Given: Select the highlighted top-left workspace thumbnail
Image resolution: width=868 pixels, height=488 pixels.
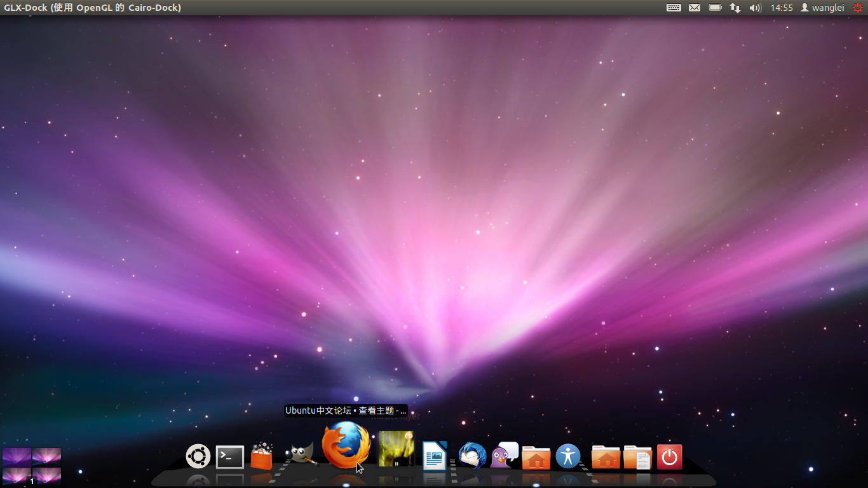Looking at the screenshot, I should (x=17, y=457).
